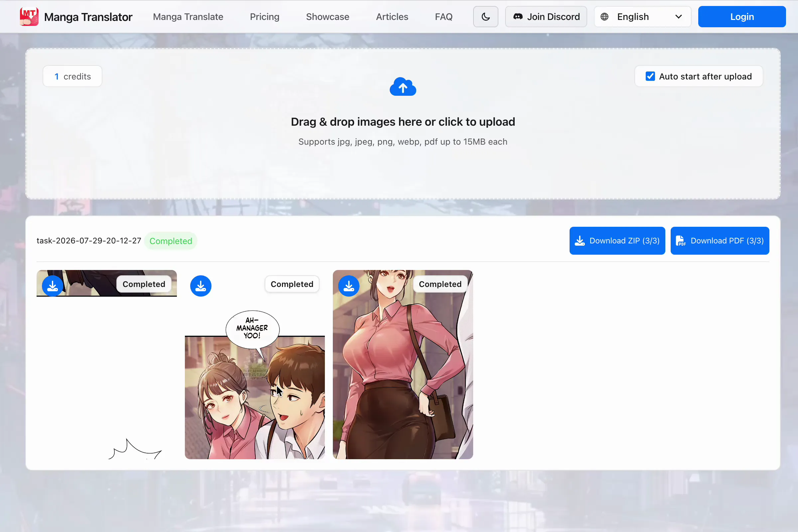Open the first thumbnail with dark panel

pos(106,364)
